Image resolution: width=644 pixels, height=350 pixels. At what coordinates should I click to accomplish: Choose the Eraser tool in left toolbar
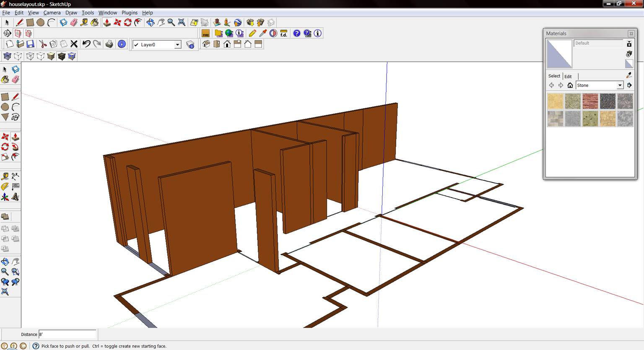tap(16, 79)
